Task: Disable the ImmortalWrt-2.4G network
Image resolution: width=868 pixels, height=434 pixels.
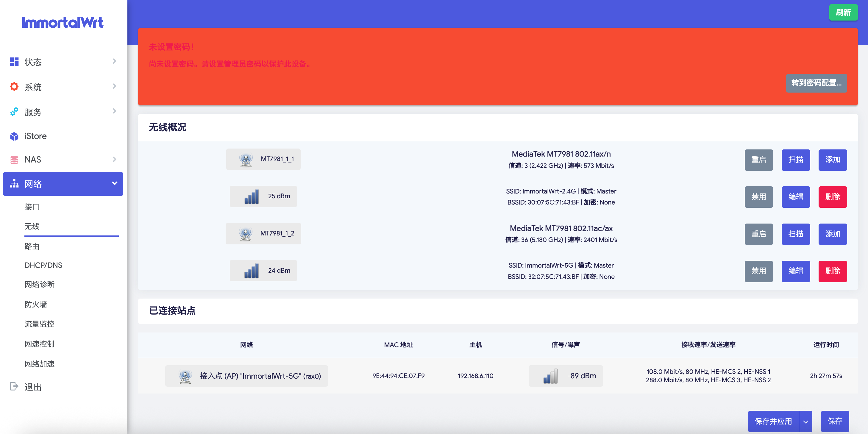Action: click(759, 197)
